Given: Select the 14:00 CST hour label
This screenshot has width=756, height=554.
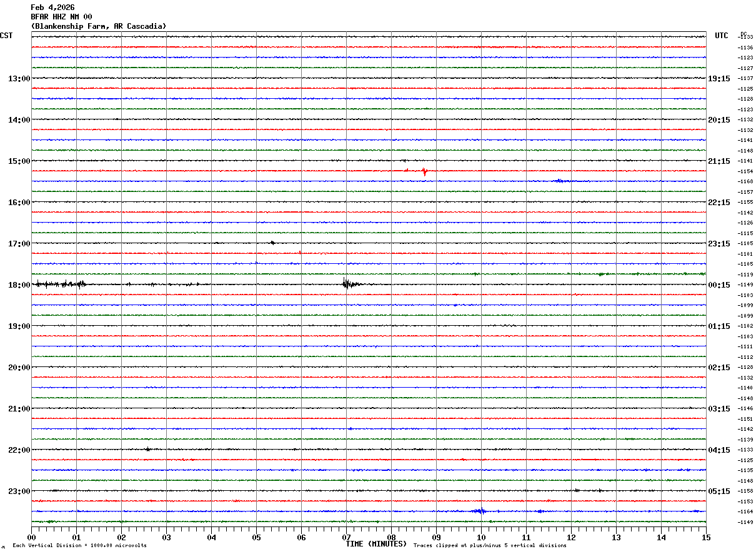Looking at the screenshot, I should (x=19, y=119).
